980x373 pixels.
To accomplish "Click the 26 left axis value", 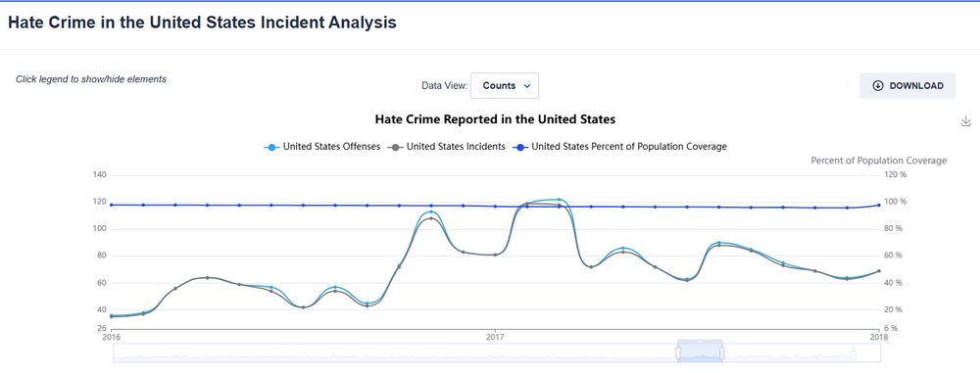I will (x=103, y=328).
